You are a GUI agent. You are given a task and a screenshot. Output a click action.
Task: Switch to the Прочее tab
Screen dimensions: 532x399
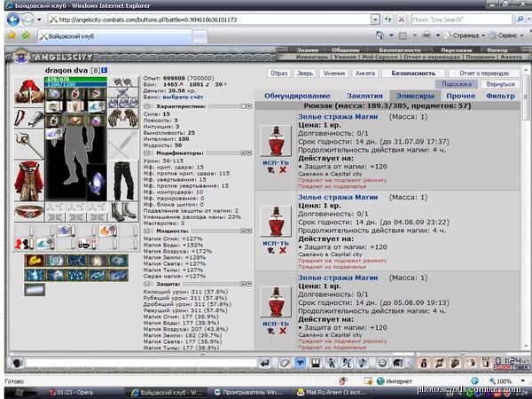tap(460, 96)
